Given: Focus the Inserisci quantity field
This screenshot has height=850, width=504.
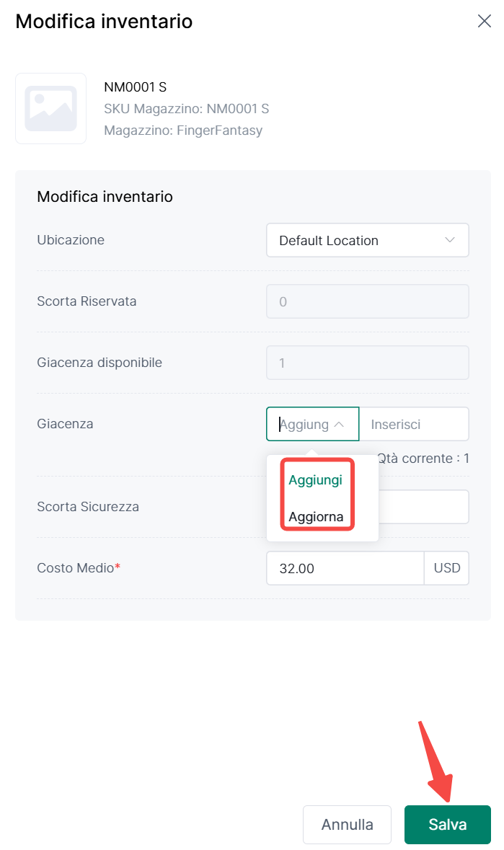Looking at the screenshot, I should click(415, 425).
